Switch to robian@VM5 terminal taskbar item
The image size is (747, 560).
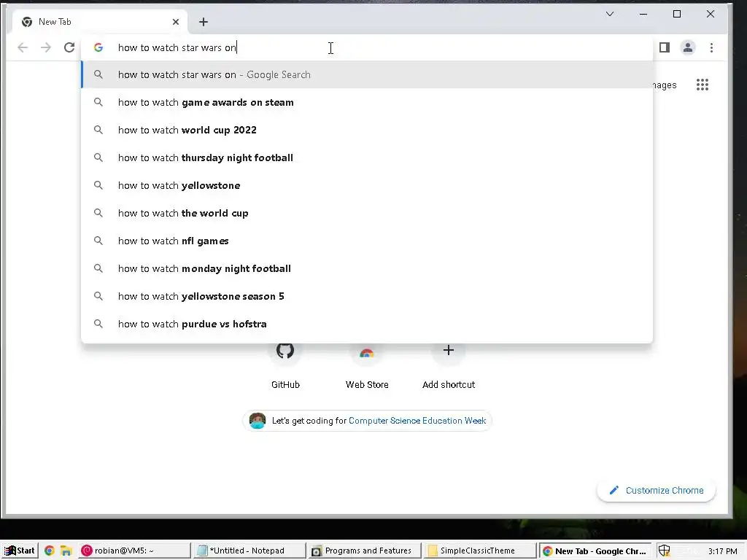pos(134,551)
